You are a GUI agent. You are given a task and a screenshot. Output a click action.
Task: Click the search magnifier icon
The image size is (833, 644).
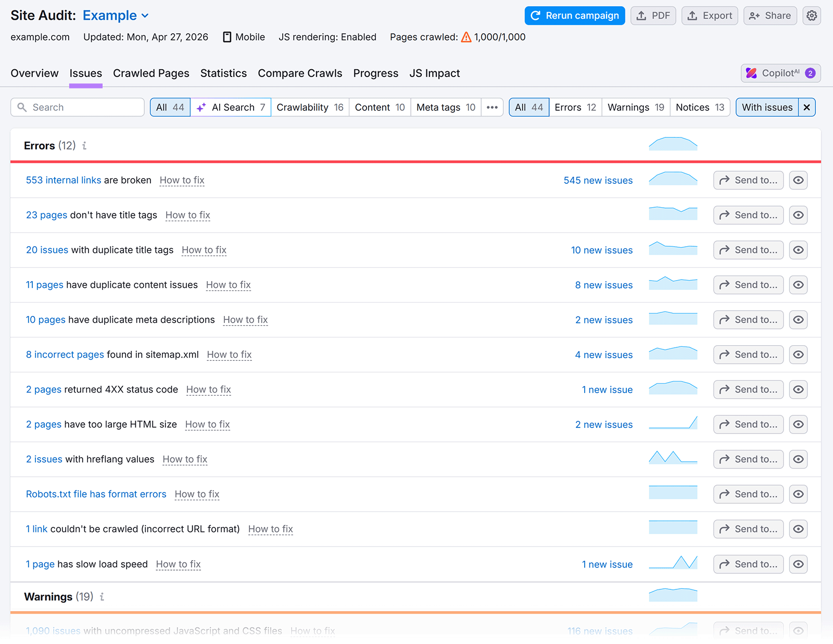(22, 107)
